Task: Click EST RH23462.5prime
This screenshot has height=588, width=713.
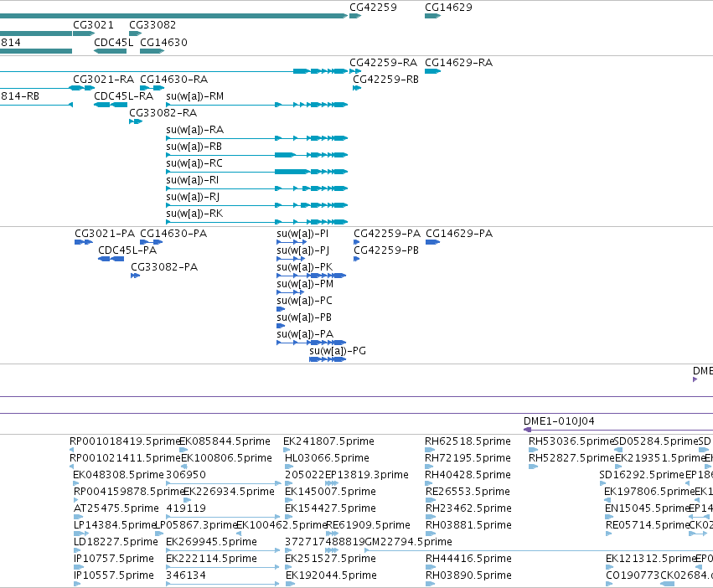Action: coord(468,508)
